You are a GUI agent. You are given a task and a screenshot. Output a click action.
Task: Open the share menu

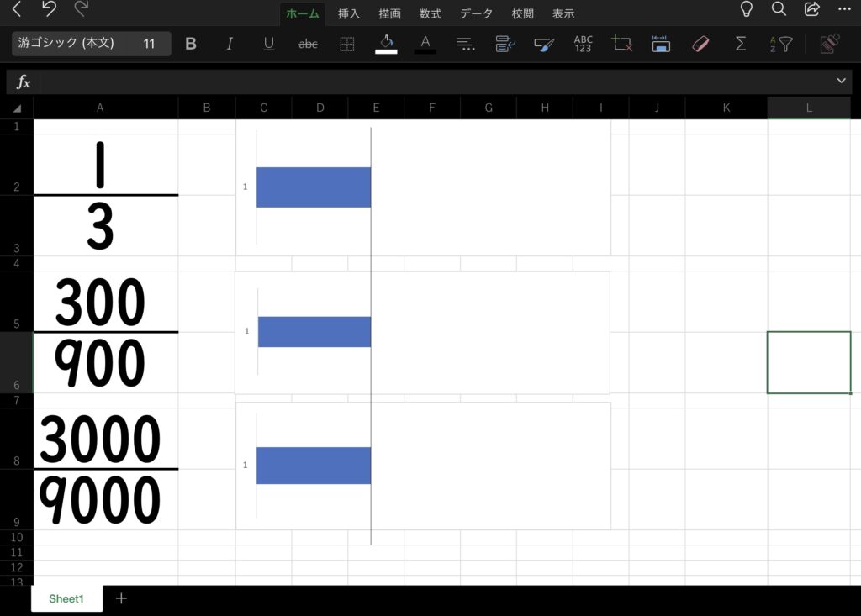811,8
